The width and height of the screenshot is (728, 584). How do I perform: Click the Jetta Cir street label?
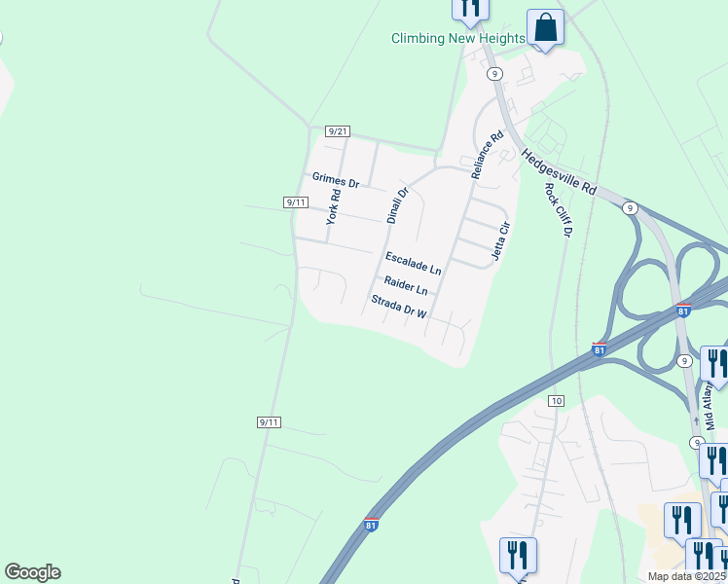click(x=501, y=241)
